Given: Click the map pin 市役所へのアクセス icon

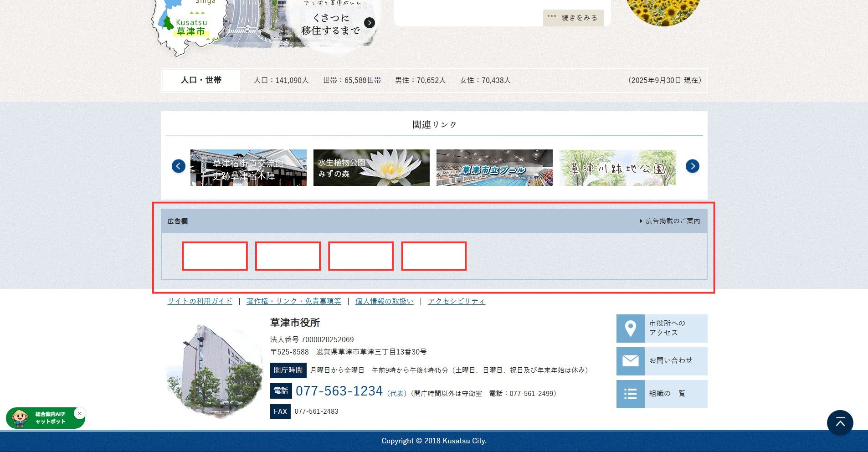Looking at the screenshot, I should point(631,329).
